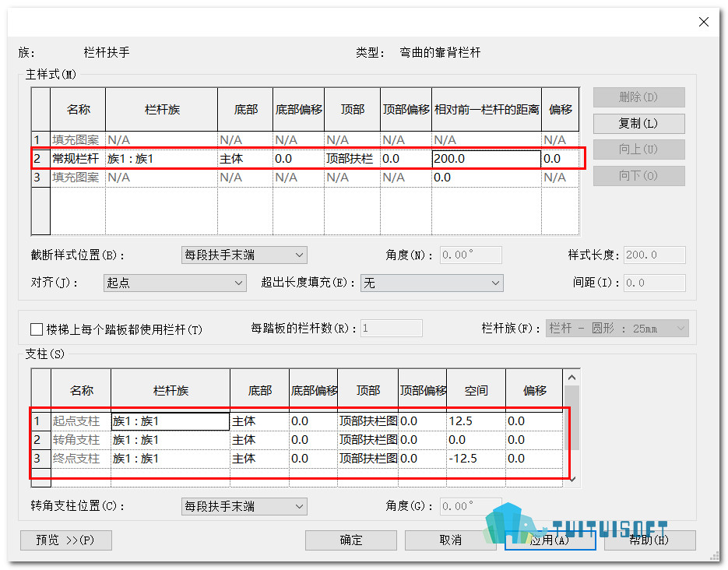Click the 角度(G) field under 支柱
The height and width of the screenshot is (570, 728).
(x=471, y=506)
